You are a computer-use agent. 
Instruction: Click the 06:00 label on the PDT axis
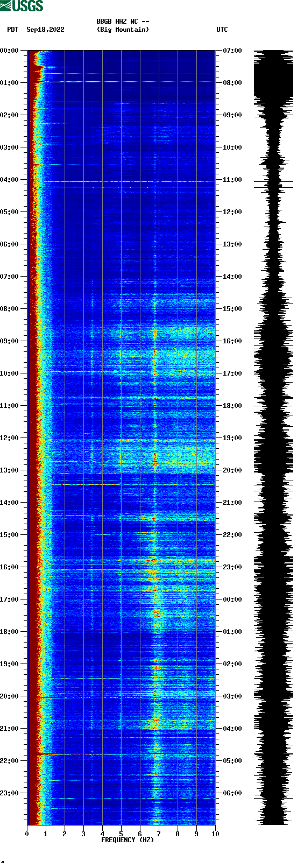click(x=10, y=244)
